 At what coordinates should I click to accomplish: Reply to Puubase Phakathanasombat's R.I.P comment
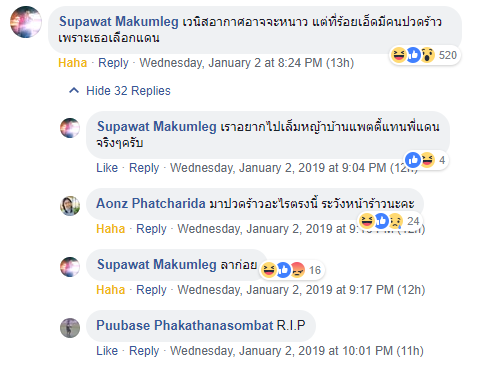click(144, 351)
